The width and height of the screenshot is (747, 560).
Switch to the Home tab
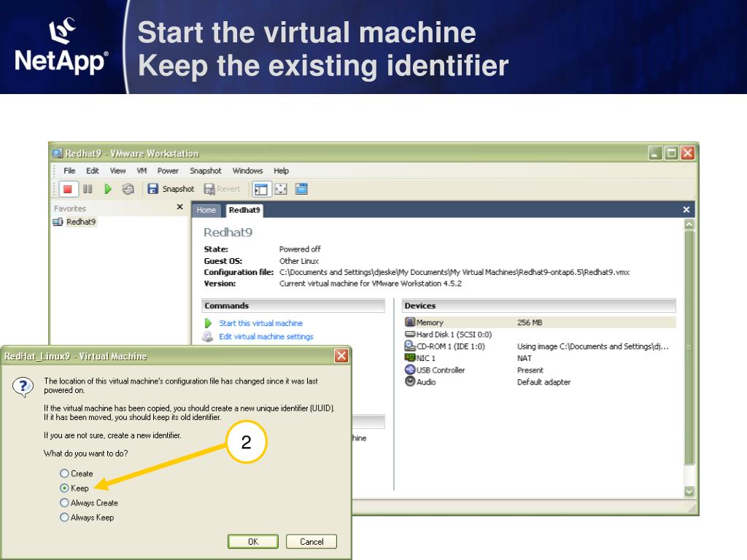[x=206, y=210]
